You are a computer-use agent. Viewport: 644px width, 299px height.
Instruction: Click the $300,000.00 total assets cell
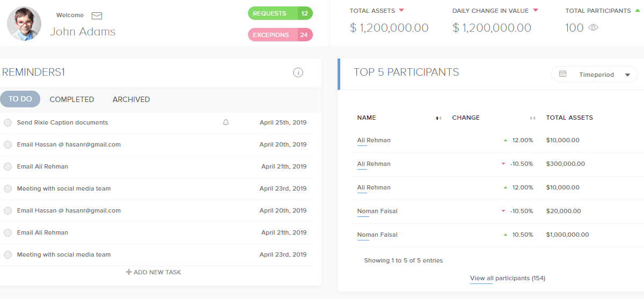click(566, 164)
